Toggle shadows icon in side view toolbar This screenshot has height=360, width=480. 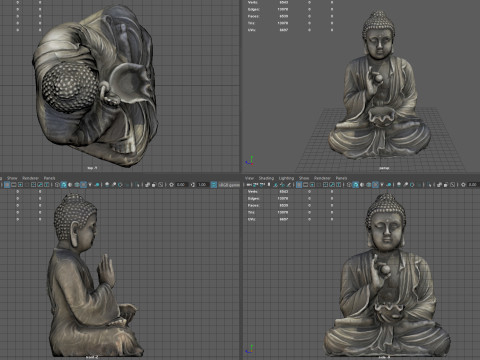[x=97, y=185]
